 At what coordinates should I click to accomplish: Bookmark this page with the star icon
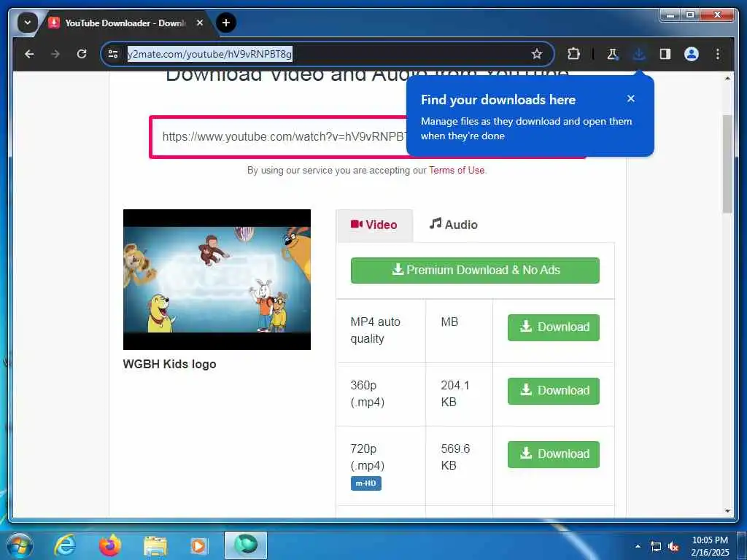coord(537,54)
